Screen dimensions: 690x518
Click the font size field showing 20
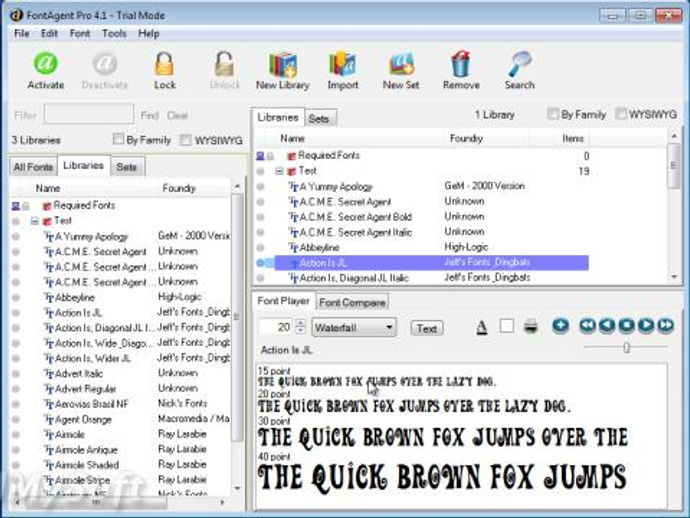click(278, 327)
